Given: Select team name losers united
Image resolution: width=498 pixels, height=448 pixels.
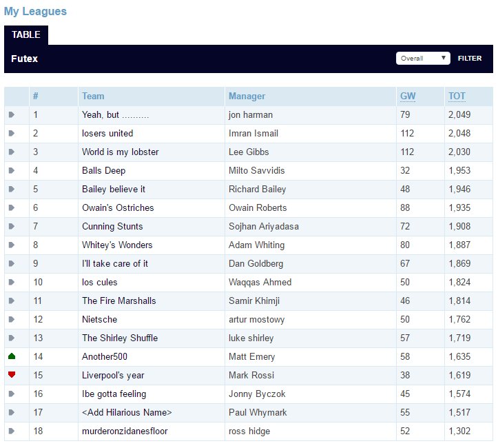Looking at the screenshot, I should point(107,133).
